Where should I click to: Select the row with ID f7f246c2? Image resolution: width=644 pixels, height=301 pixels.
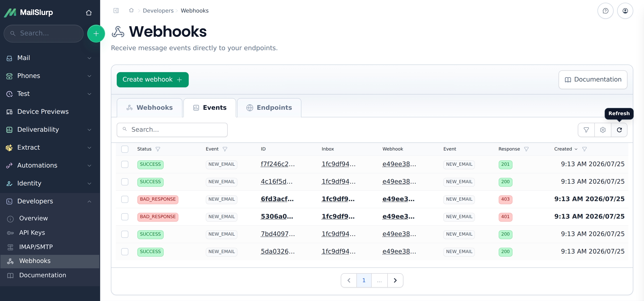[125, 164]
